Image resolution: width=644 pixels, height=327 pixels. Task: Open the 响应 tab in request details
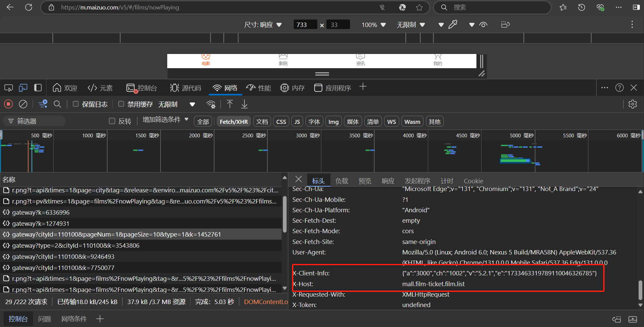pos(388,181)
